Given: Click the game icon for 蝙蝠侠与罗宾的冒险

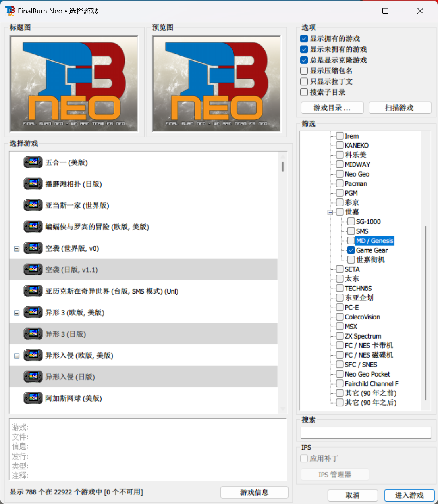Looking at the screenshot, I should [33, 227].
